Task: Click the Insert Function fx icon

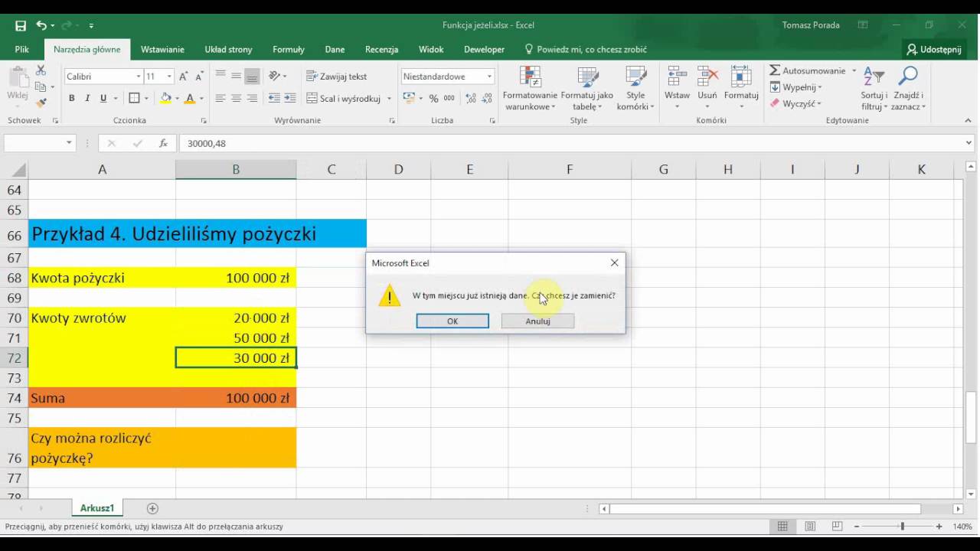Action: pyautogui.click(x=163, y=143)
